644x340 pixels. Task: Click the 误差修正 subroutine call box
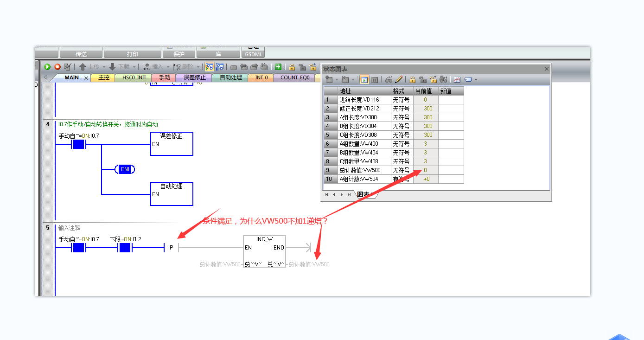click(x=172, y=143)
